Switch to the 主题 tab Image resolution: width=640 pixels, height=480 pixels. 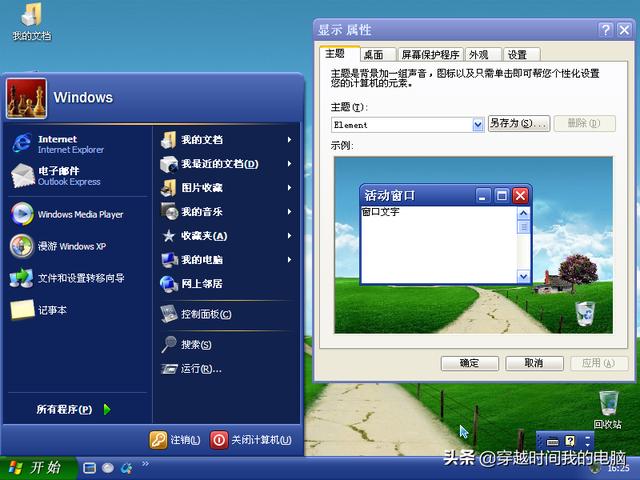tap(339, 54)
